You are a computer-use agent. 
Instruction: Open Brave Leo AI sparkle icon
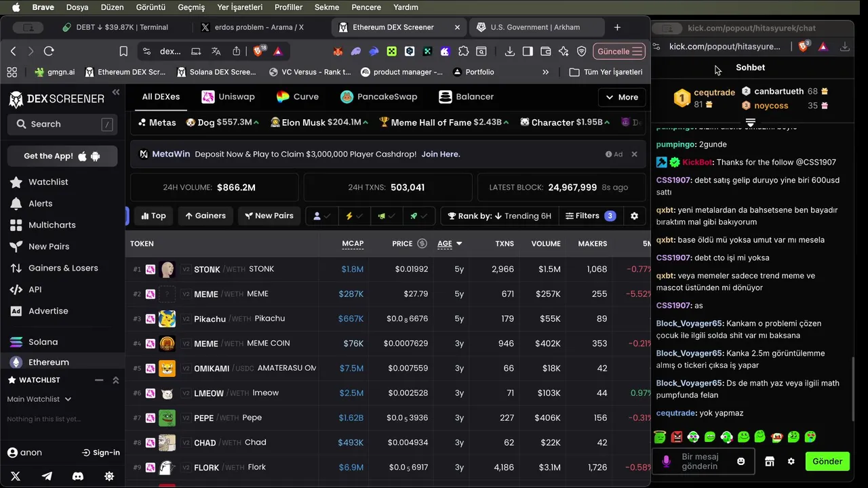click(x=564, y=52)
